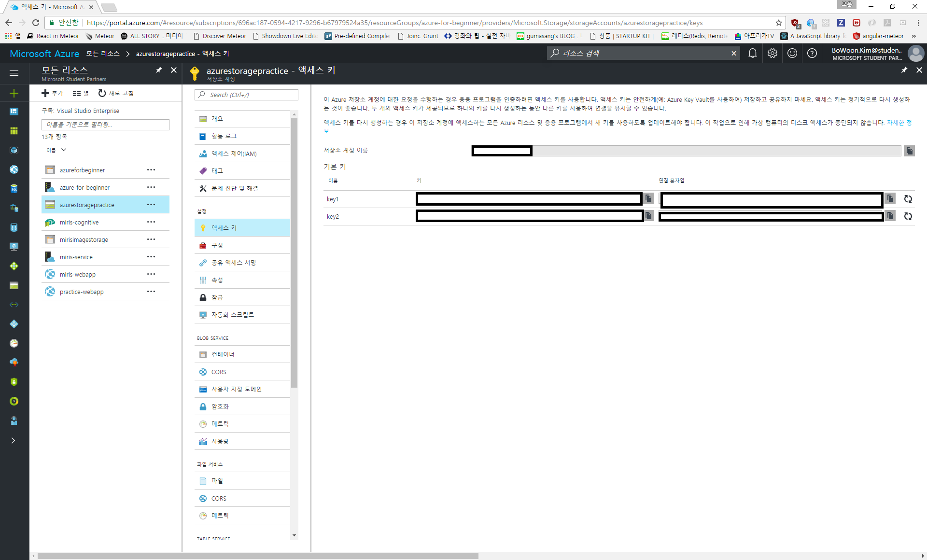This screenshot has height=560, width=927.
Task: Reload the browser page
Action: pos(36,23)
